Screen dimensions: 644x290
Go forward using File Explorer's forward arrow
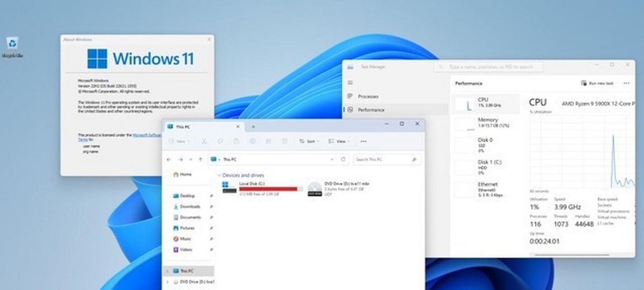180,159
